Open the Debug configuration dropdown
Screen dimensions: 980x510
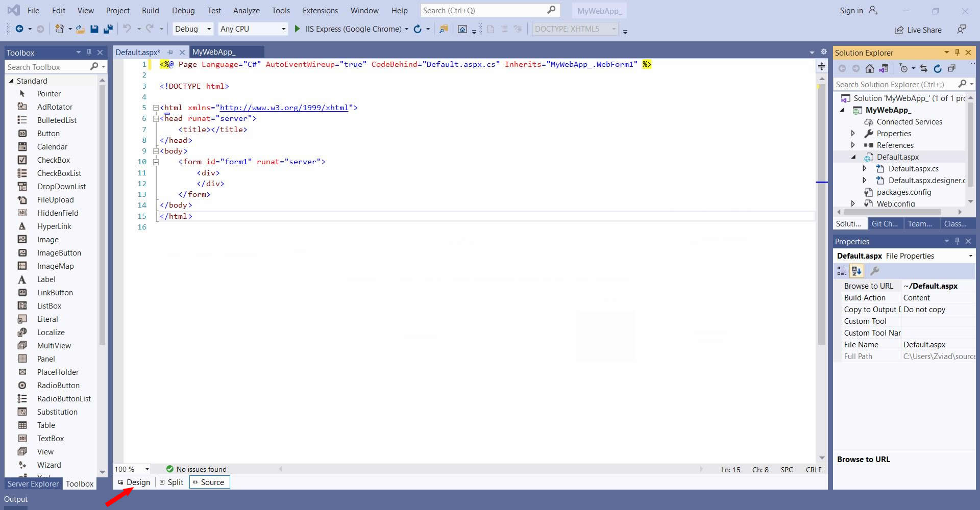193,29
